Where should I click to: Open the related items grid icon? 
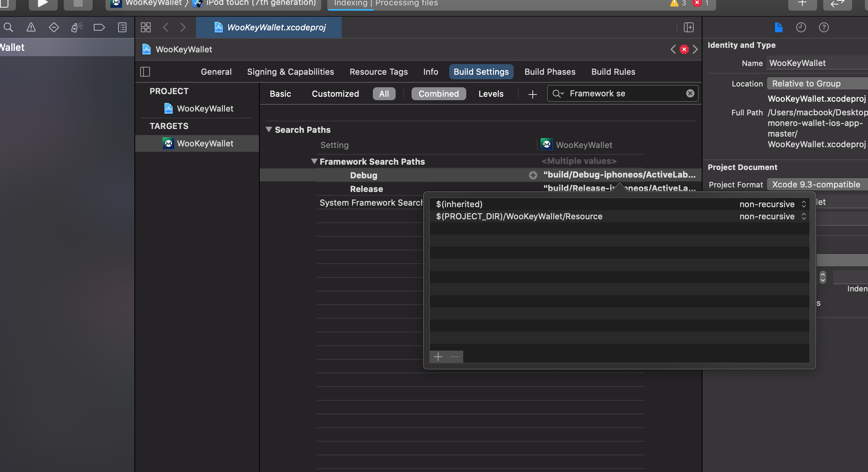click(x=146, y=27)
